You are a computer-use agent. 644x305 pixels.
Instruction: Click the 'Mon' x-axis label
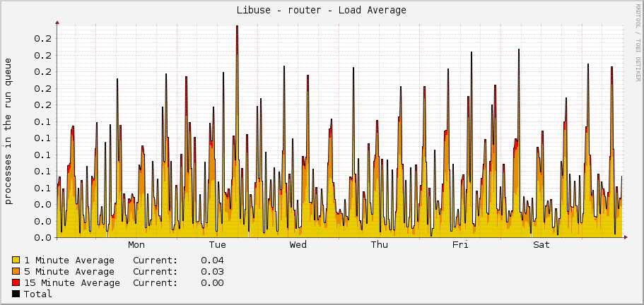(136, 245)
